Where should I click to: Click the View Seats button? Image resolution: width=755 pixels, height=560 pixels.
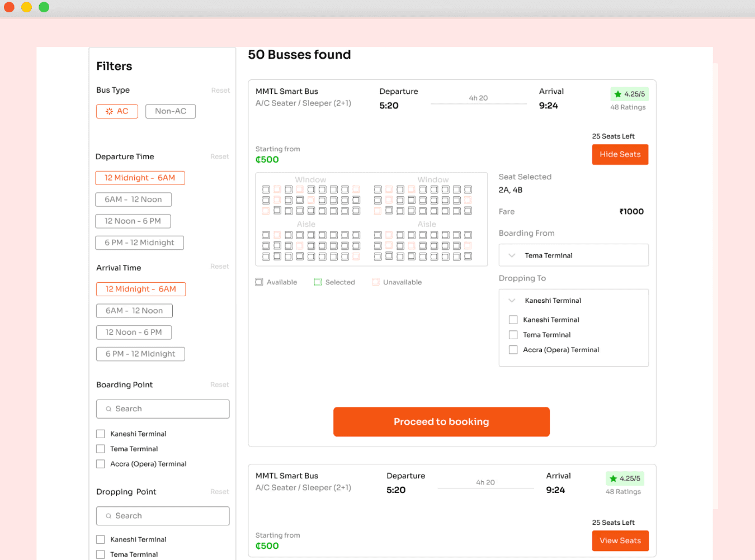click(x=620, y=541)
